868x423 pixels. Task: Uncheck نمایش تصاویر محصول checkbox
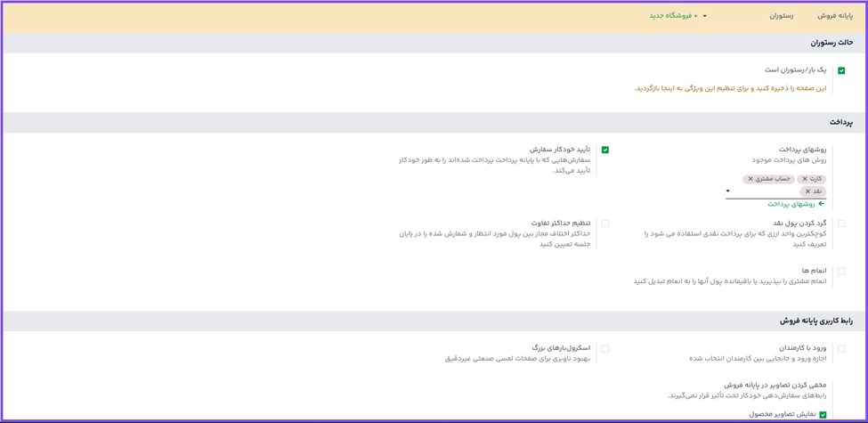click(x=823, y=415)
